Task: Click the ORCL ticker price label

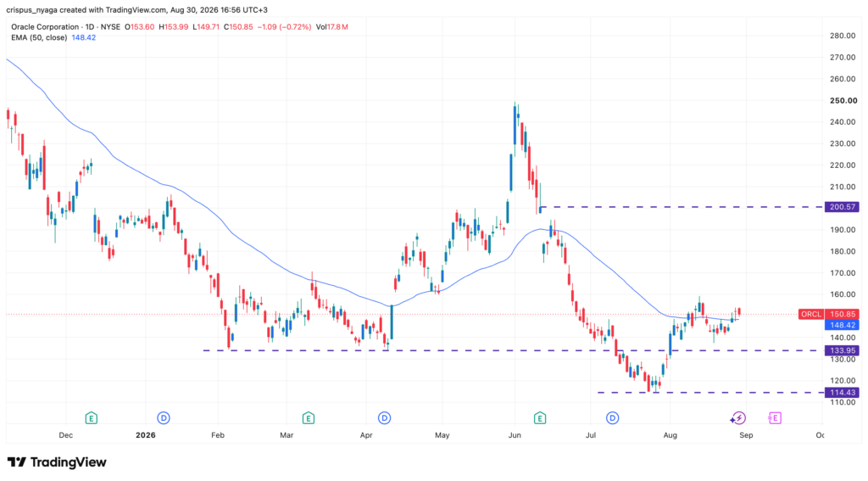Action: pyautogui.click(x=811, y=314)
